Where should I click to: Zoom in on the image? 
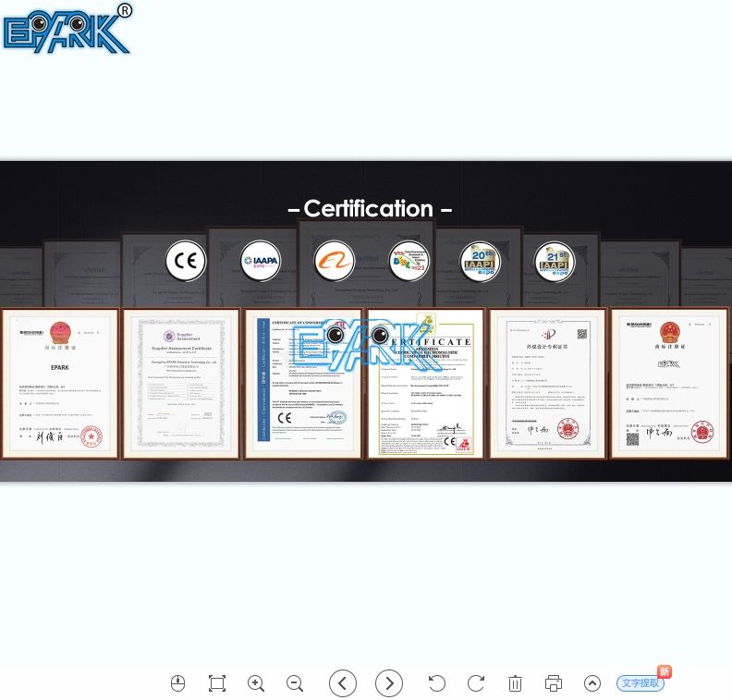pos(256,683)
